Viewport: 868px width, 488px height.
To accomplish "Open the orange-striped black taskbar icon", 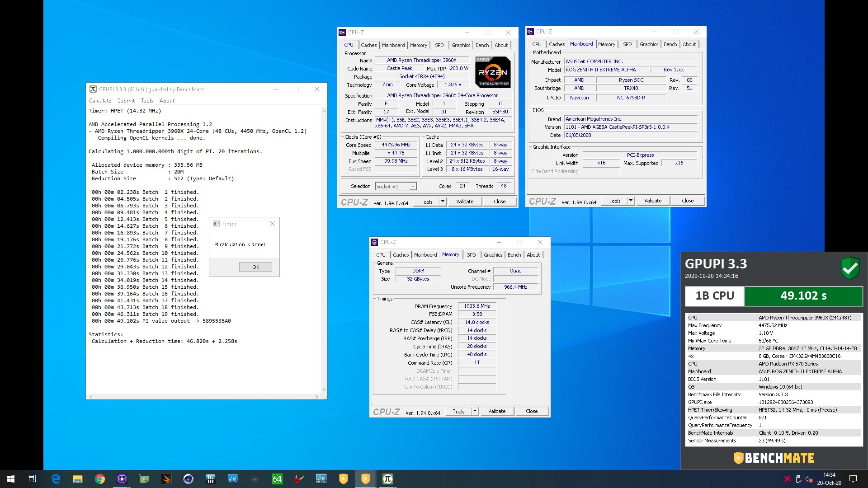I will (x=166, y=479).
